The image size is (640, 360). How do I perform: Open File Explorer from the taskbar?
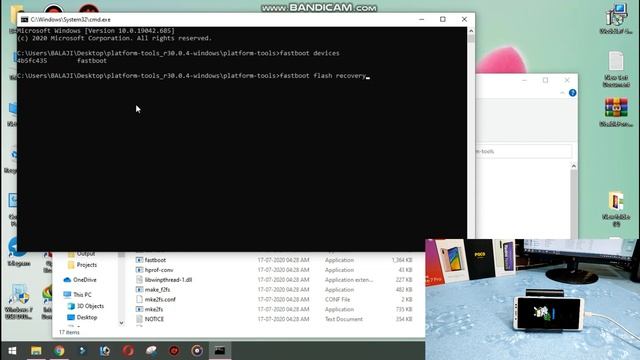pos(36,351)
